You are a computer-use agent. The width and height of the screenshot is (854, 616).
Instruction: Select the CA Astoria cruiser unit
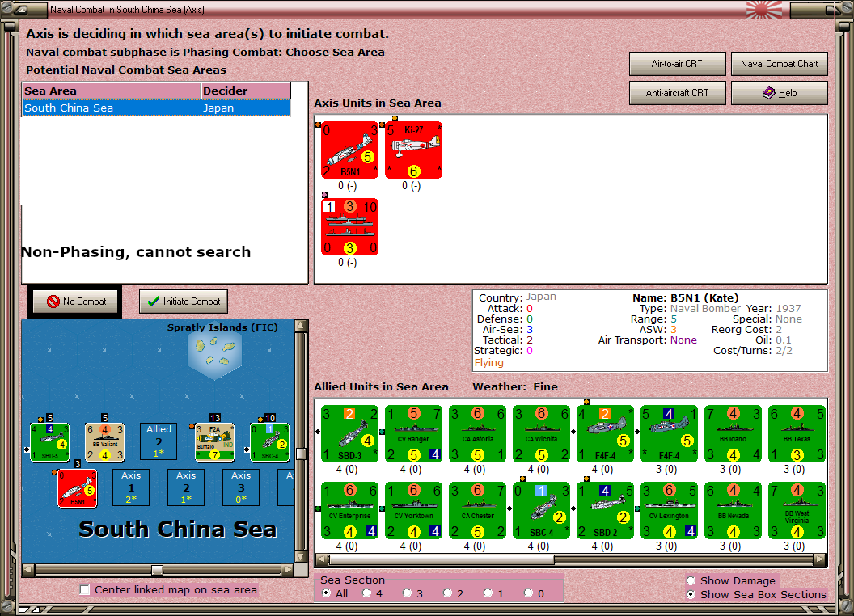coord(477,434)
